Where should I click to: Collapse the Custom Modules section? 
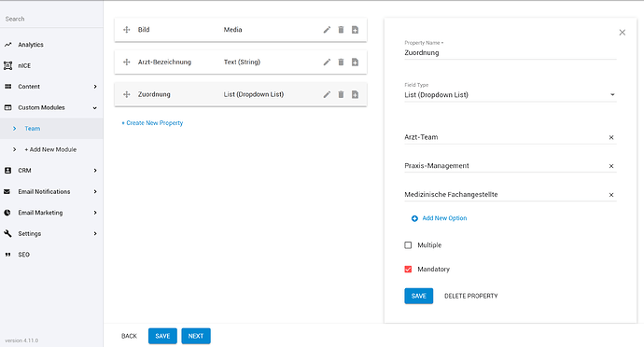coord(51,107)
